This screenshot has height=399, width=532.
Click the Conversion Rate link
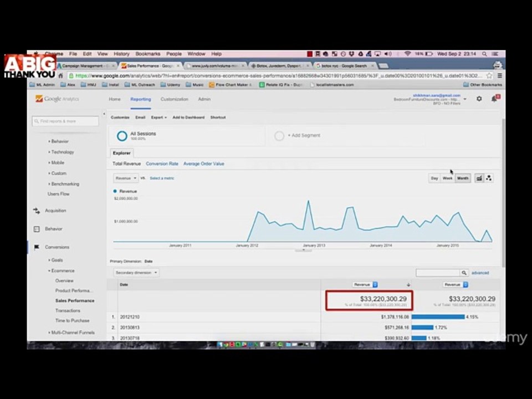[162, 164]
